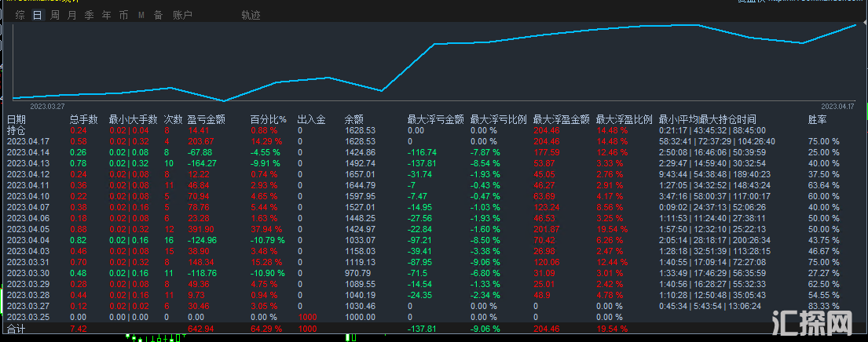Select the 2023.04.05 date row

[28, 229]
